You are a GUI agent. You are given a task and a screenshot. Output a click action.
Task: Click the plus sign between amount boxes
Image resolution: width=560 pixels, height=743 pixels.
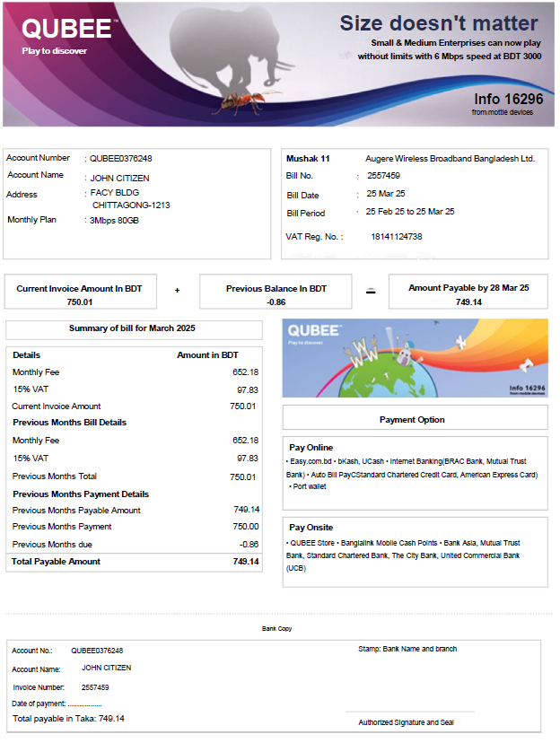click(x=177, y=290)
